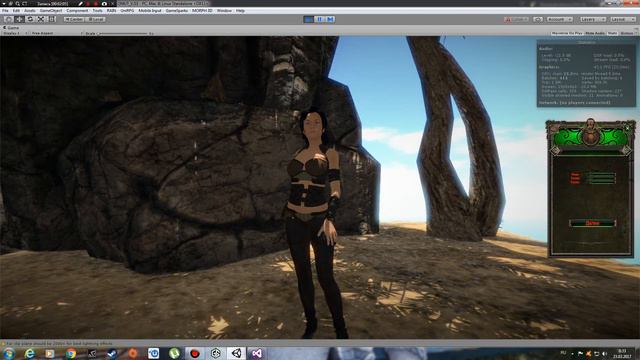Viewport: 640px width, 360px height.
Task: Open the MORPH 3D menu
Action: 202,11
